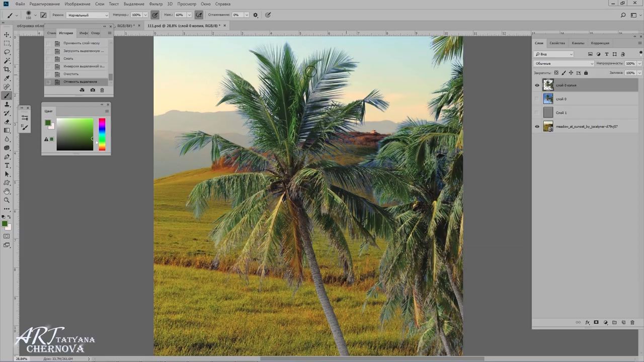The width and height of the screenshot is (644, 362).
Task: Open brush blending mode Нормальный dropdown
Action: coord(88,15)
